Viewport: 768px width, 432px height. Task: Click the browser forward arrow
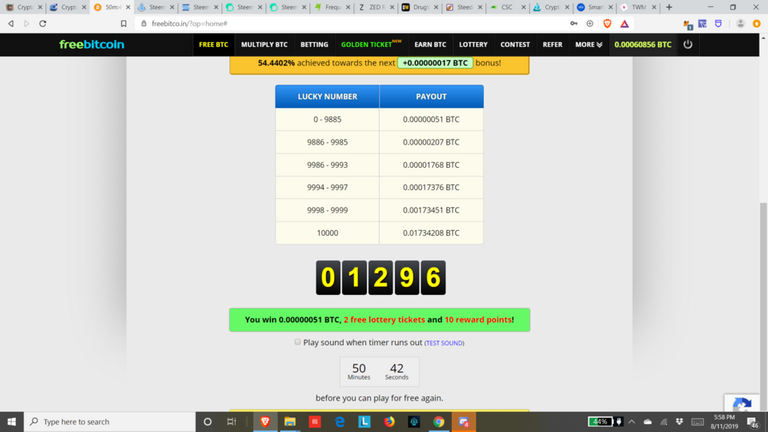(26, 24)
